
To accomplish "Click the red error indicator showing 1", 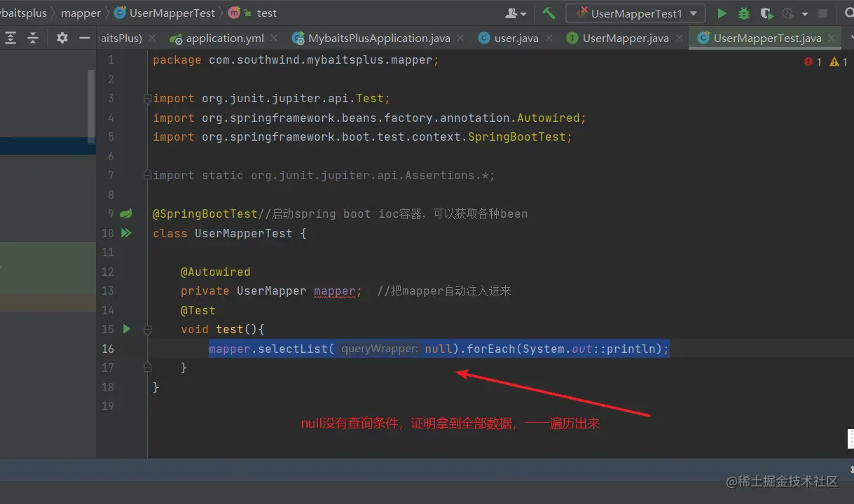I will click(813, 62).
